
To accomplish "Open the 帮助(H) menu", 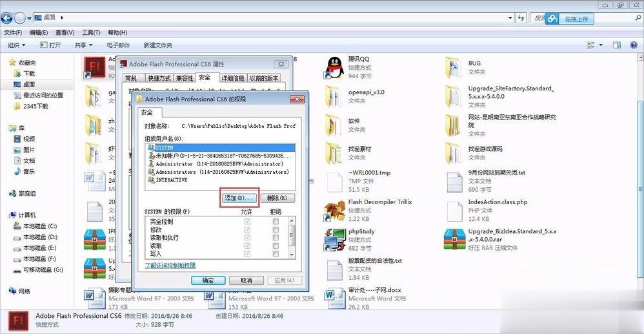I will [117, 32].
